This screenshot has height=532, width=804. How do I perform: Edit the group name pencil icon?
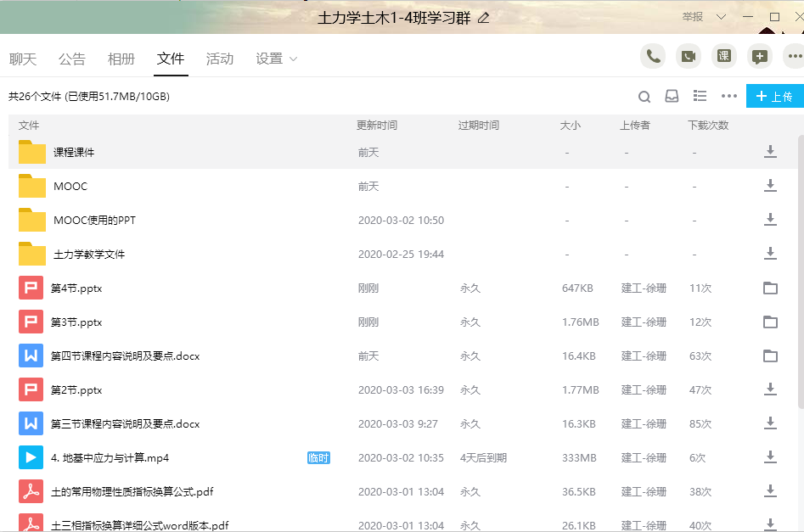coord(484,18)
